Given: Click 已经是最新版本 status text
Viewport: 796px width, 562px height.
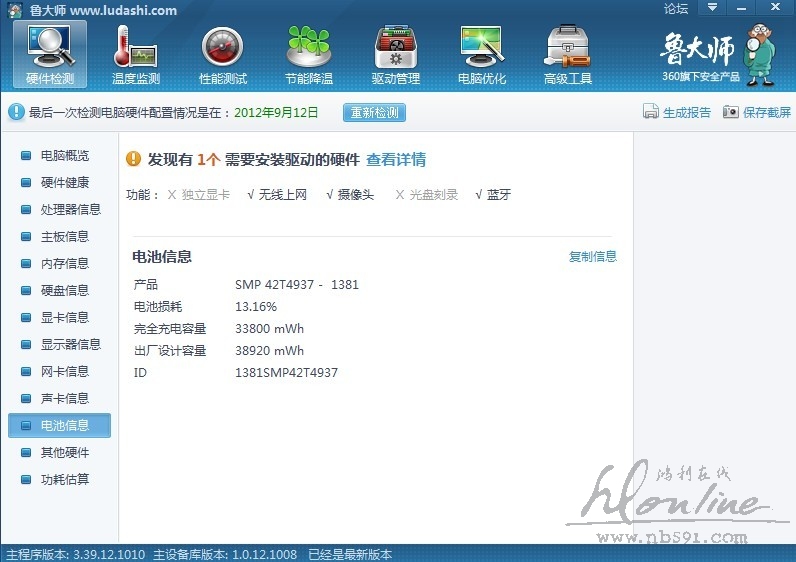Looking at the screenshot, I should [x=350, y=554].
